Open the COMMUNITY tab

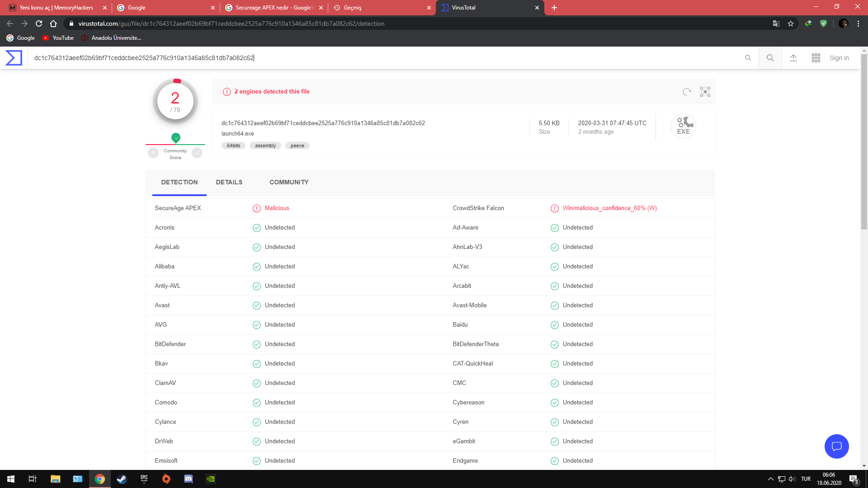(x=289, y=182)
